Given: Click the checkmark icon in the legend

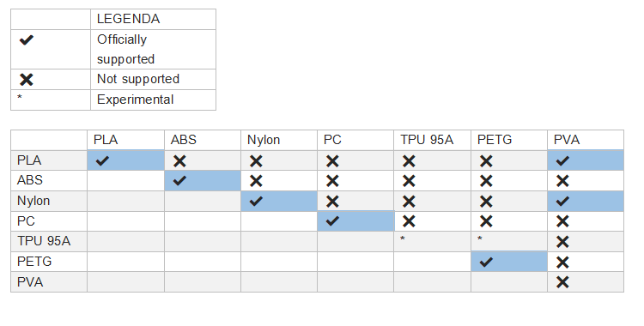Looking at the screenshot, I should coord(27,40).
